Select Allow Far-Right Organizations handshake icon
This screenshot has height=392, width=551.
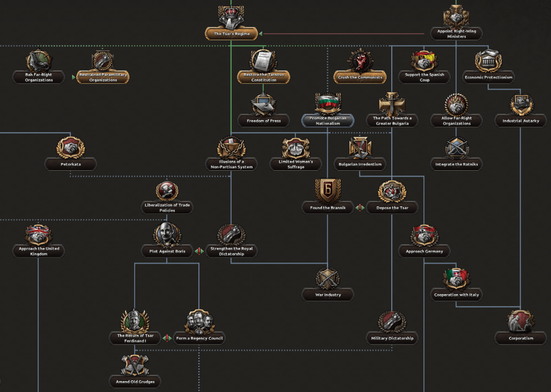pyautogui.click(x=457, y=105)
